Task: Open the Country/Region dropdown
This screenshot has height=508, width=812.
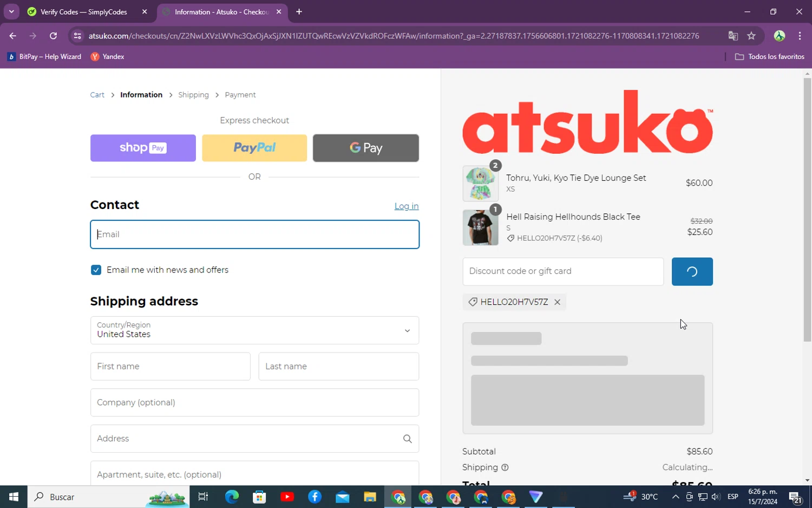Action: pyautogui.click(x=254, y=330)
